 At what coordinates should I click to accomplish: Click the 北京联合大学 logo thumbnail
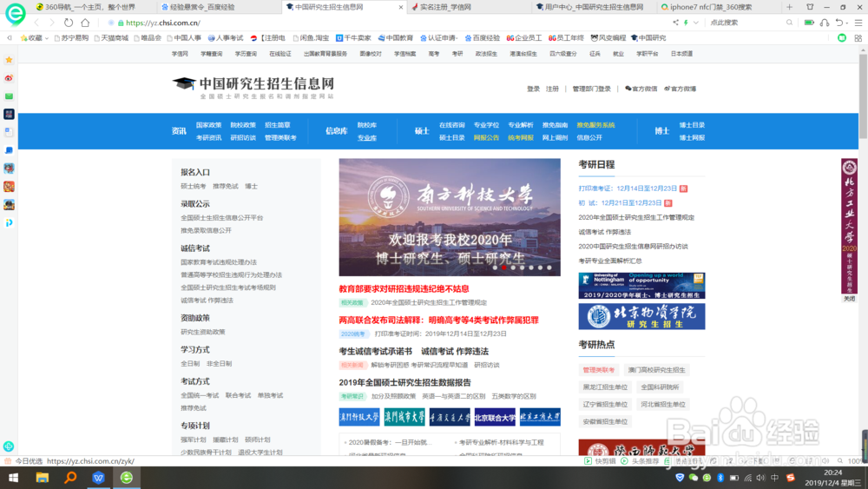[x=495, y=417]
